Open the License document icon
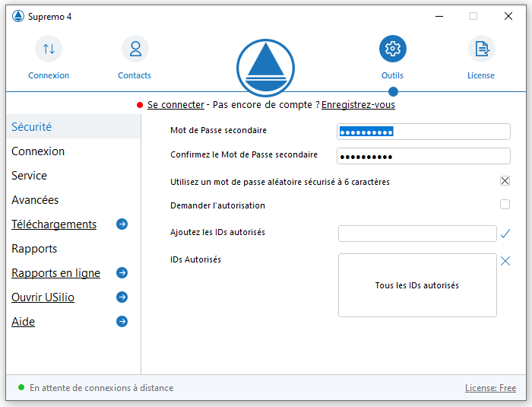 (x=481, y=49)
